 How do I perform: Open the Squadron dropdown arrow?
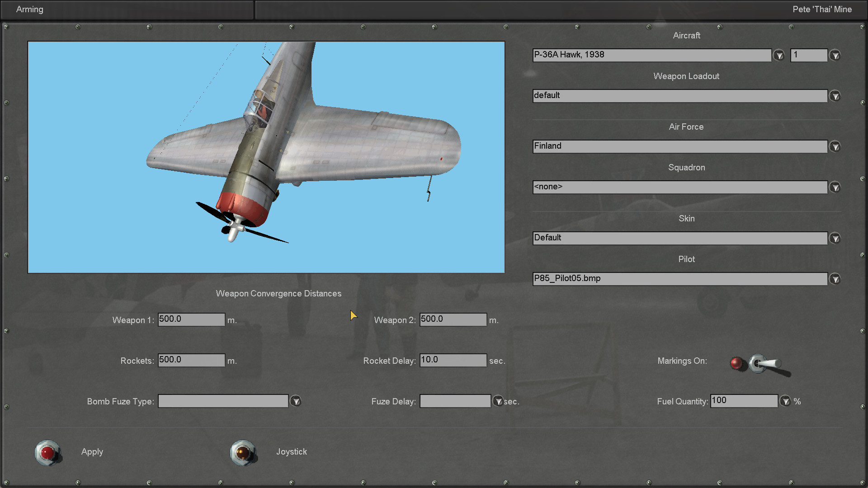pos(835,188)
